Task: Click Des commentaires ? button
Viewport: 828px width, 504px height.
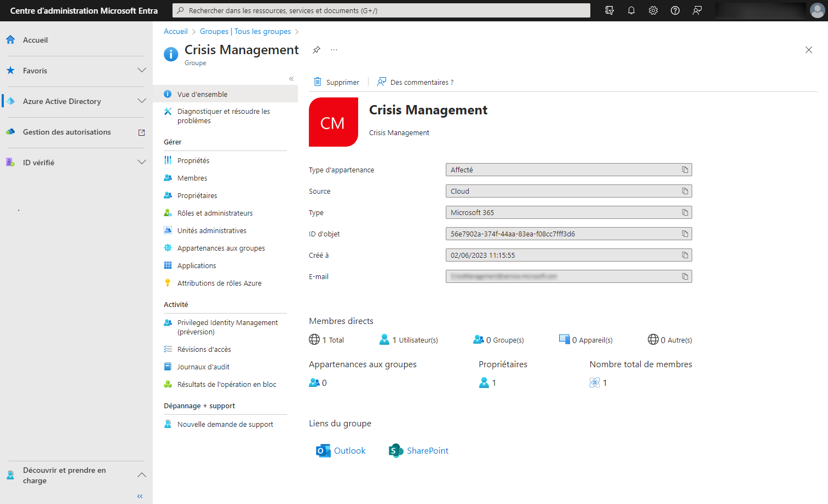Action: [x=415, y=82]
